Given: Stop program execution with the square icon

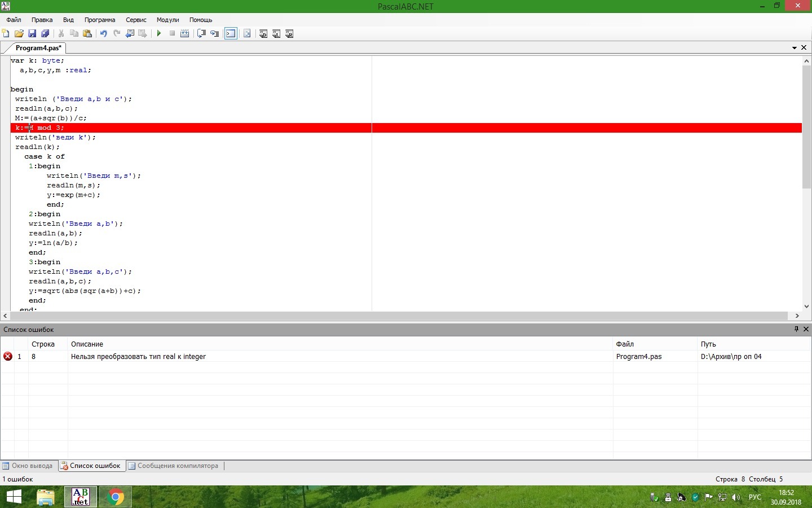Looking at the screenshot, I should [172, 34].
